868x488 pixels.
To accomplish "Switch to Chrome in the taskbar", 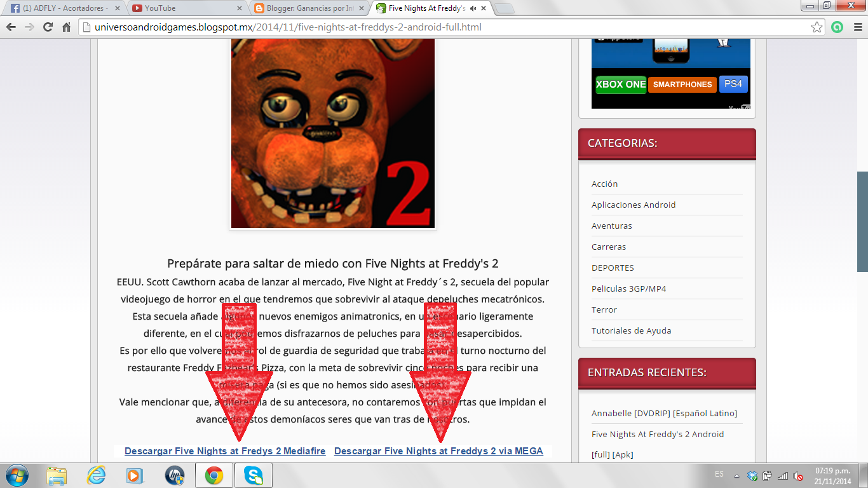I will [x=214, y=475].
